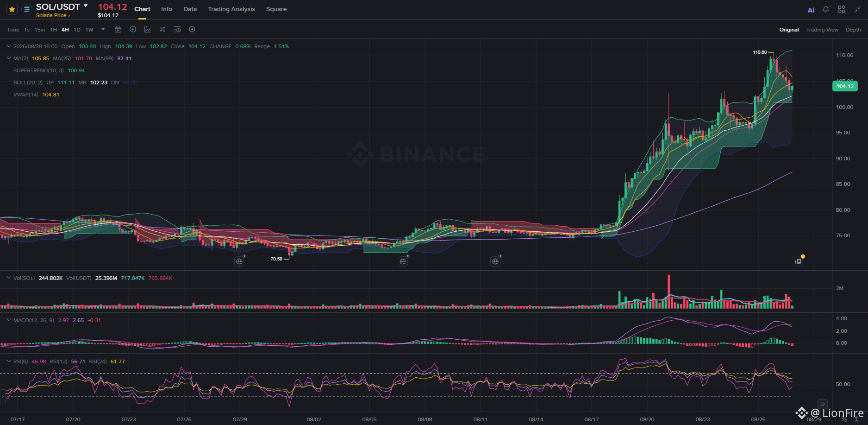Open the news feed icon with yellow dot
This screenshot has height=425, width=868.
tap(798, 261)
